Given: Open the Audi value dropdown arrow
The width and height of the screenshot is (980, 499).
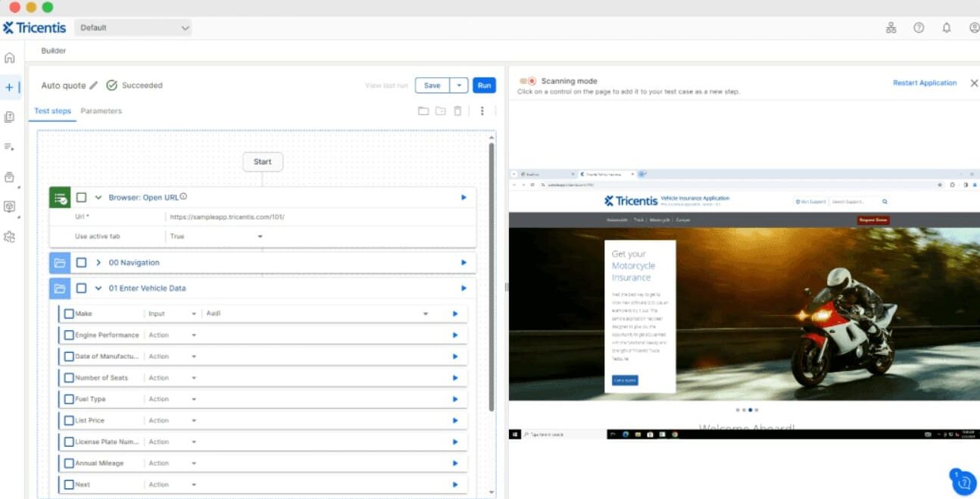Looking at the screenshot, I should click(425, 313).
